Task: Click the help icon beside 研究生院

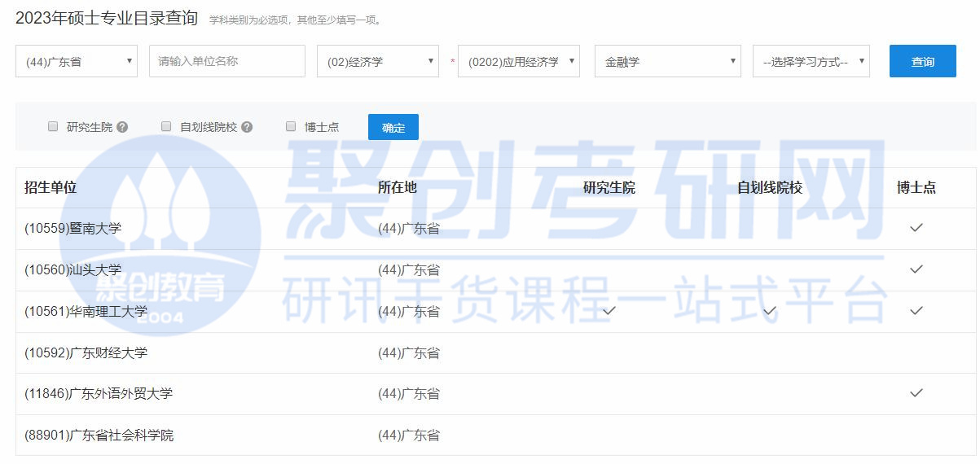Action: [122, 127]
